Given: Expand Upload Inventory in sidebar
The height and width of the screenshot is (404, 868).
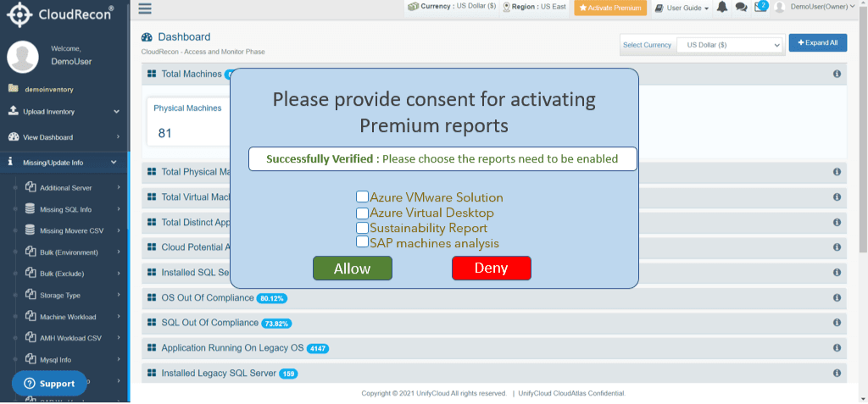Looking at the screenshot, I should pos(64,112).
